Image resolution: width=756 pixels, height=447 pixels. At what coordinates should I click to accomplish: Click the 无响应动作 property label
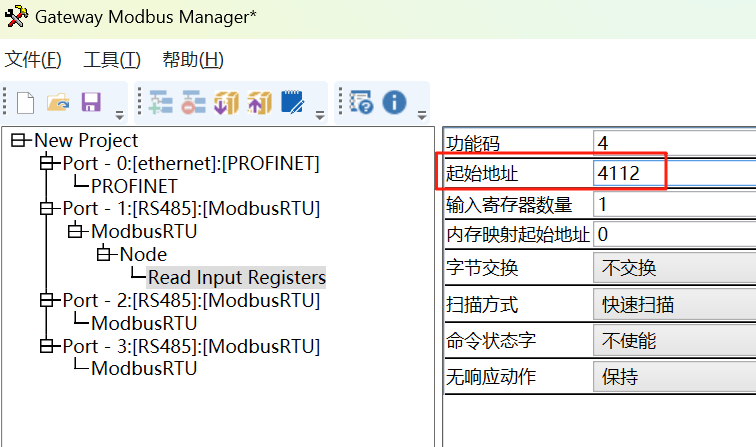(x=491, y=377)
